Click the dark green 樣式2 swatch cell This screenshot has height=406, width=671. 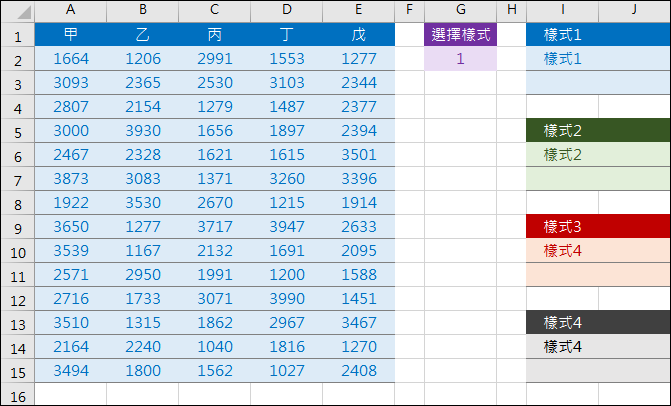click(x=562, y=130)
